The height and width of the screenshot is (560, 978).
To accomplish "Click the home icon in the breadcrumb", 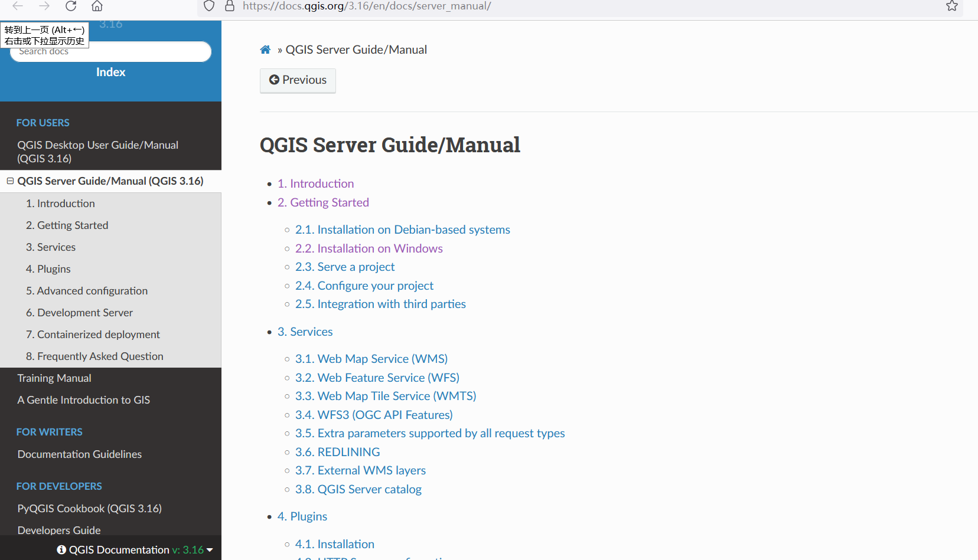I will pos(265,50).
